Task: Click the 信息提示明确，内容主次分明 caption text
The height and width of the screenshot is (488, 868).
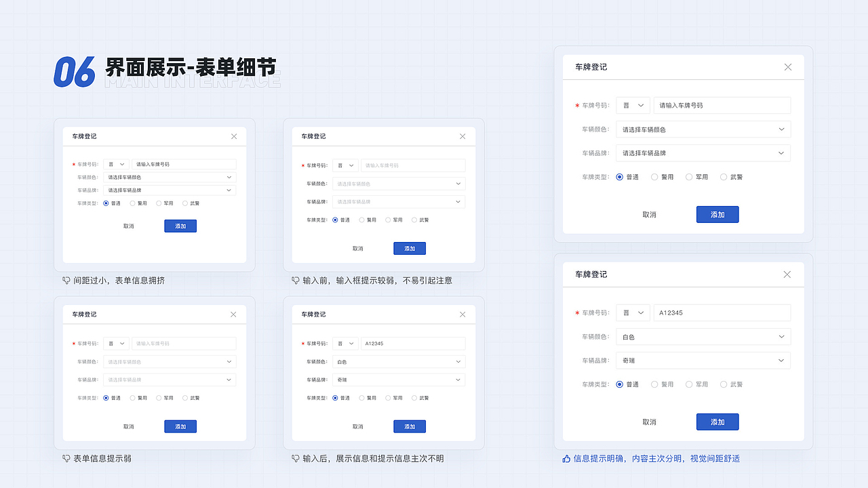Action: coord(656,458)
